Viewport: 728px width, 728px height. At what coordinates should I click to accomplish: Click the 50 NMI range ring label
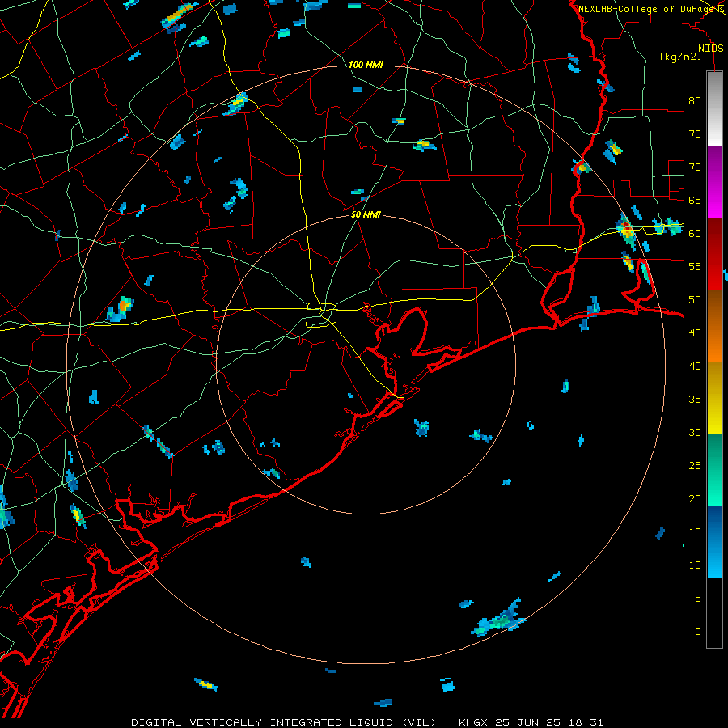(366, 214)
